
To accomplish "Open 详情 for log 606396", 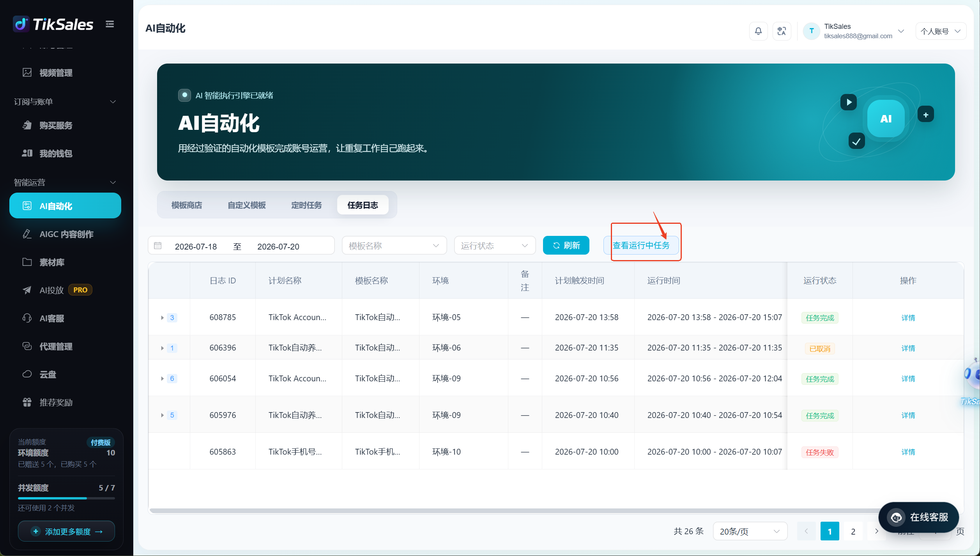I will [x=908, y=348].
